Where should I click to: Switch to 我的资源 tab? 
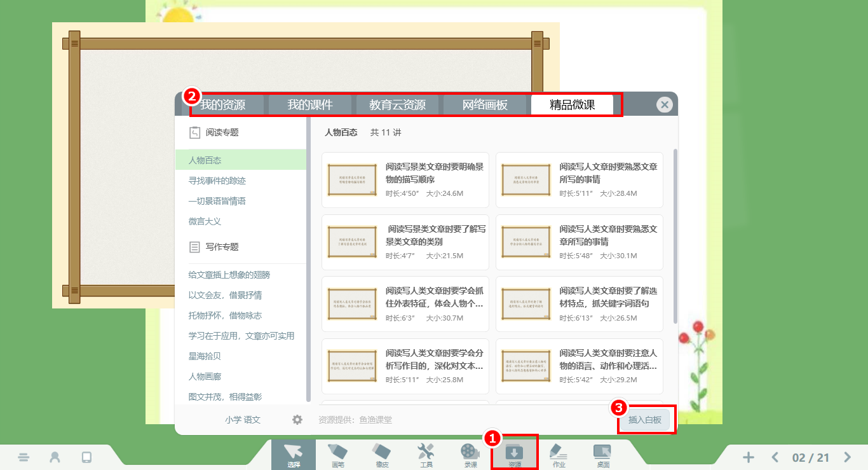click(223, 105)
